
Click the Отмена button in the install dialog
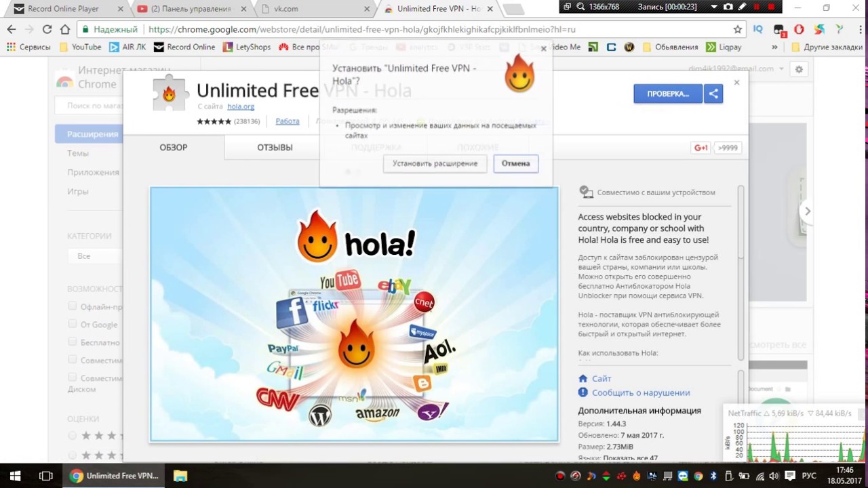(515, 163)
